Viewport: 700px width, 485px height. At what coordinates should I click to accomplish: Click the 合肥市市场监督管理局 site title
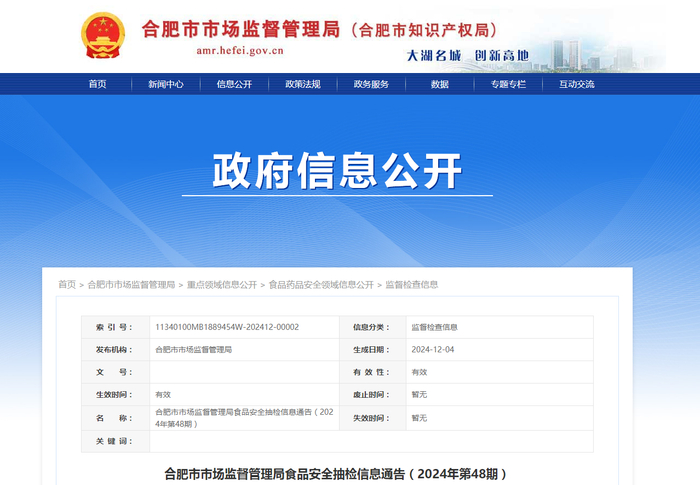[x=241, y=29]
